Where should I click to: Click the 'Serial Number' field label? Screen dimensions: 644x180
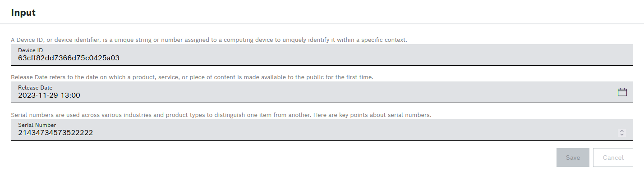[37, 125]
